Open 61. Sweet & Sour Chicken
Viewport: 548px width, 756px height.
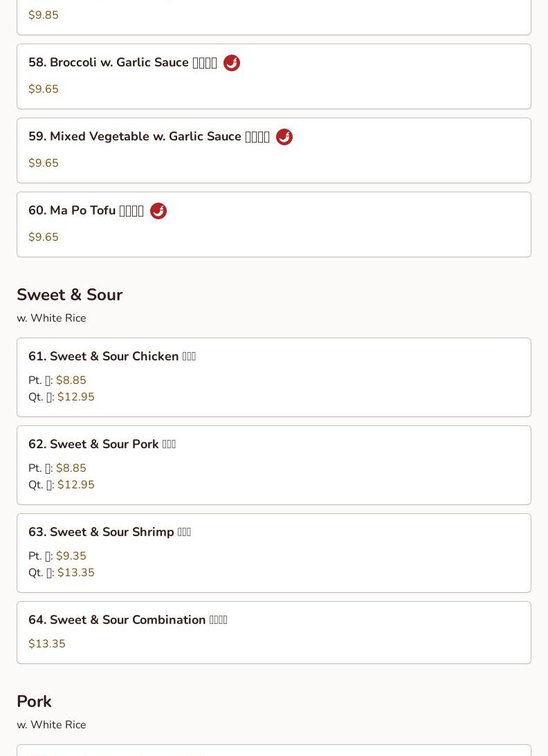coord(274,378)
